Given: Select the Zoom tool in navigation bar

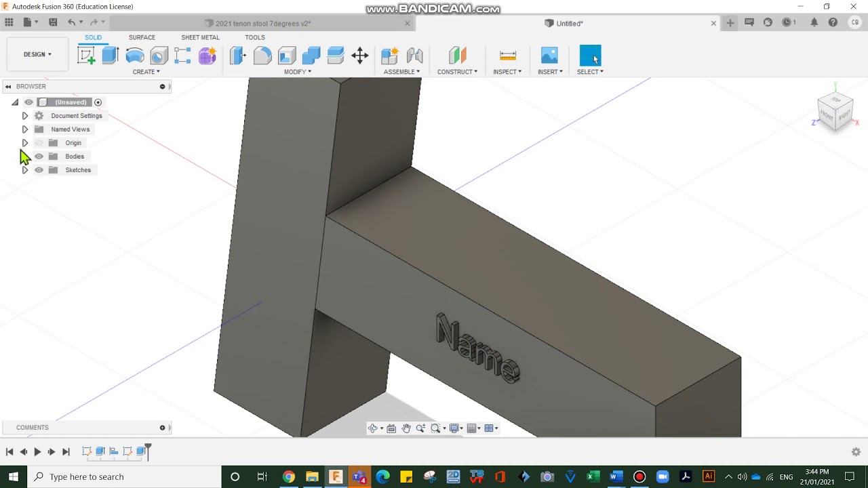Looking at the screenshot, I should tap(420, 428).
